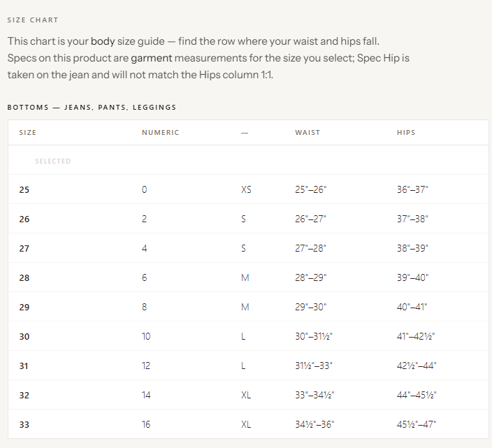
Task: Choose size 32 in size chart
Action: [x=248, y=395]
